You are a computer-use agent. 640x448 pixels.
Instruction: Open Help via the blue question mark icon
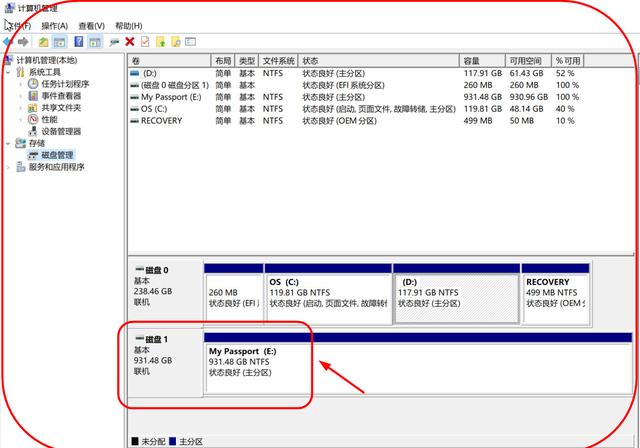pyautogui.click(x=77, y=42)
